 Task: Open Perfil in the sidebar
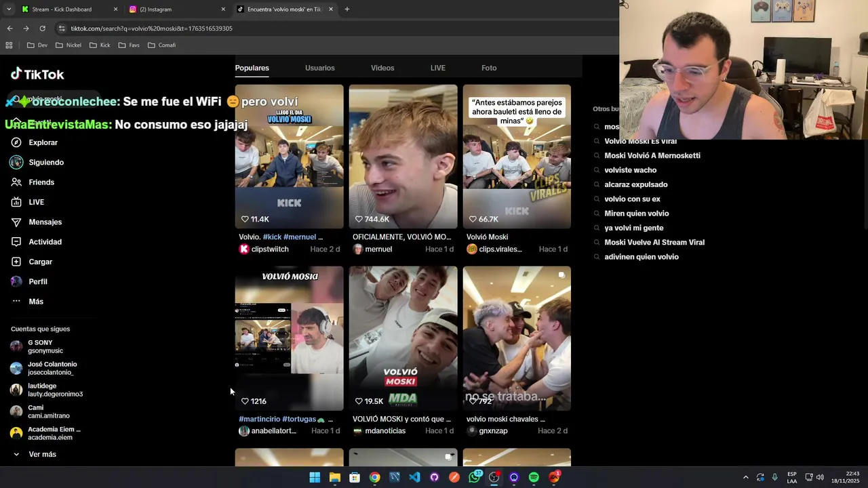[29, 281]
